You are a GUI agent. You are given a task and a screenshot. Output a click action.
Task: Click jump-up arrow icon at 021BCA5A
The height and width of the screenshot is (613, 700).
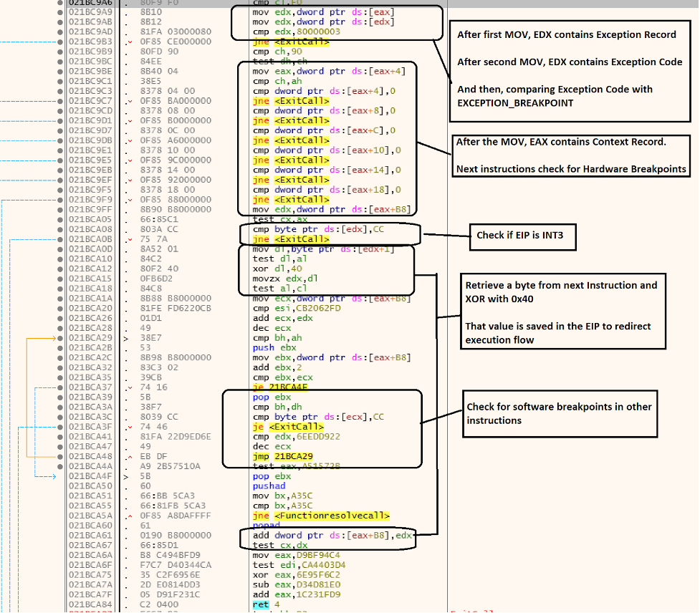[130, 516]
